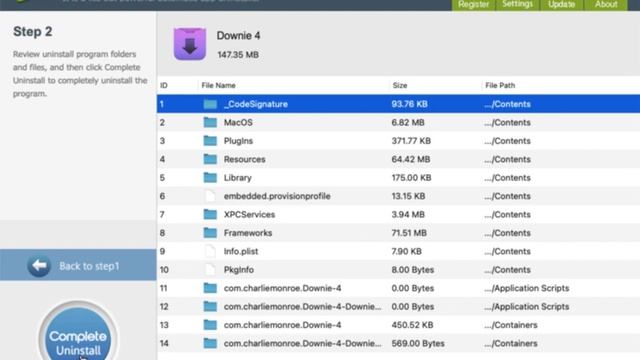Select com.charliemonroe.Downie-4-Downie... in row 14
The height and width of the screenshot is (360, 640).
tap(302, 343)
